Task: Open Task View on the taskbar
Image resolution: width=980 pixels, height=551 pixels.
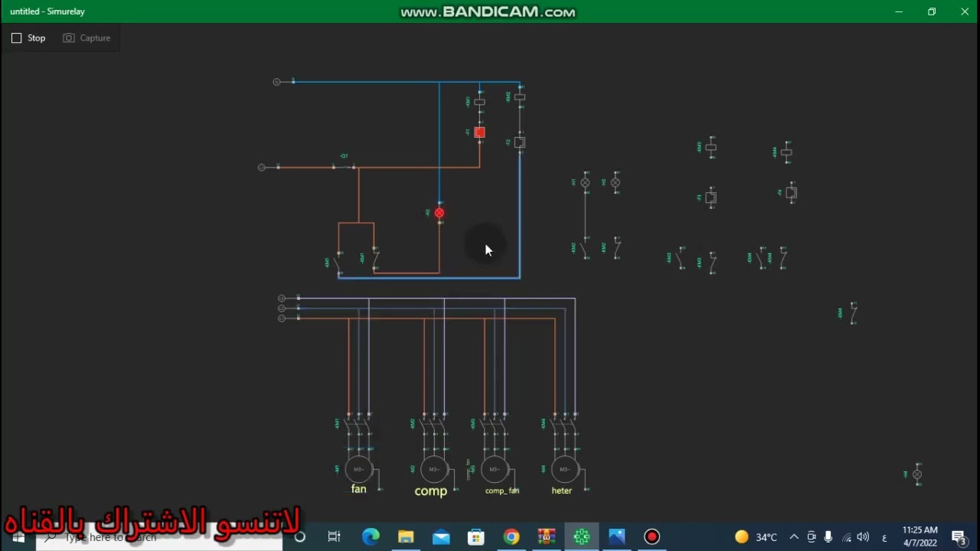Action: (334, 536)
